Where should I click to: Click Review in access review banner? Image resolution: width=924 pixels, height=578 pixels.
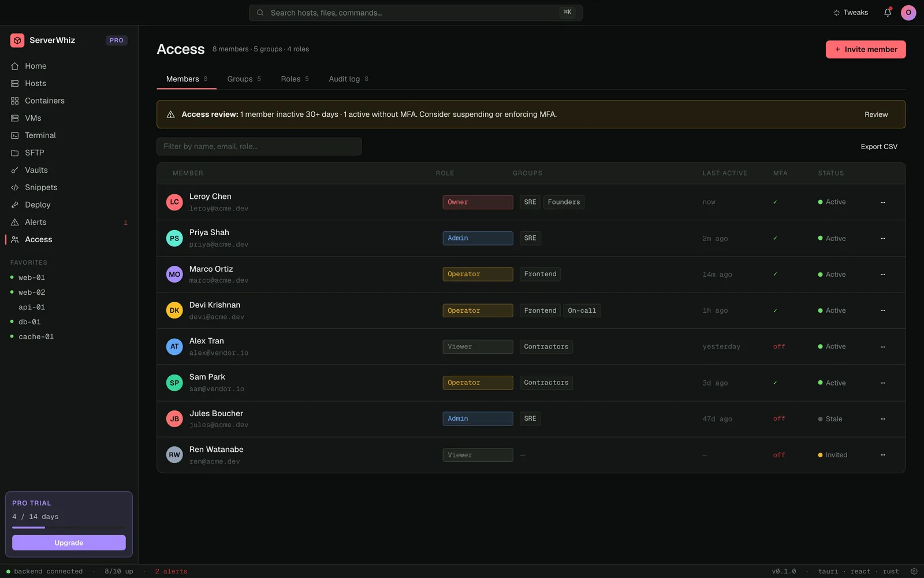(876, 114)
